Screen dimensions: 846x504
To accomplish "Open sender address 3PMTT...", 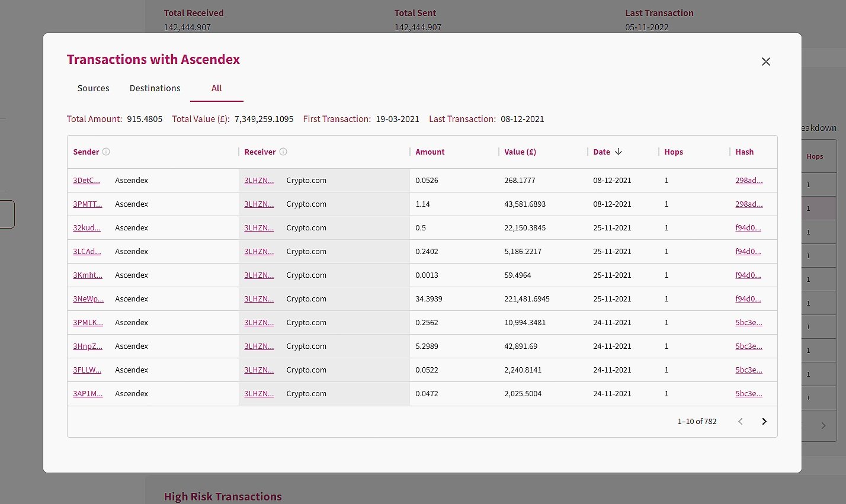I will point(88,204).
